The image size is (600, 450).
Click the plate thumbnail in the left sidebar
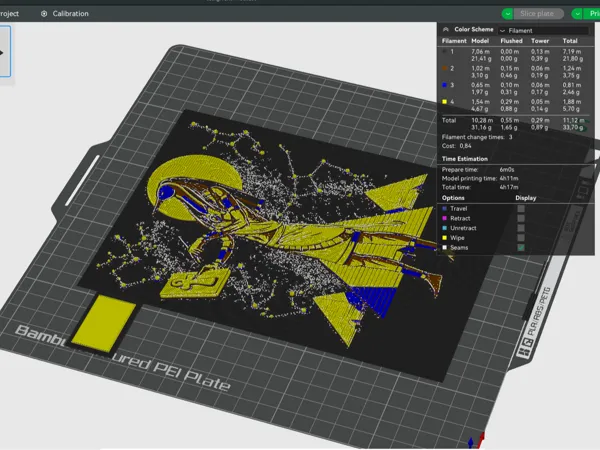click(5, 51)
